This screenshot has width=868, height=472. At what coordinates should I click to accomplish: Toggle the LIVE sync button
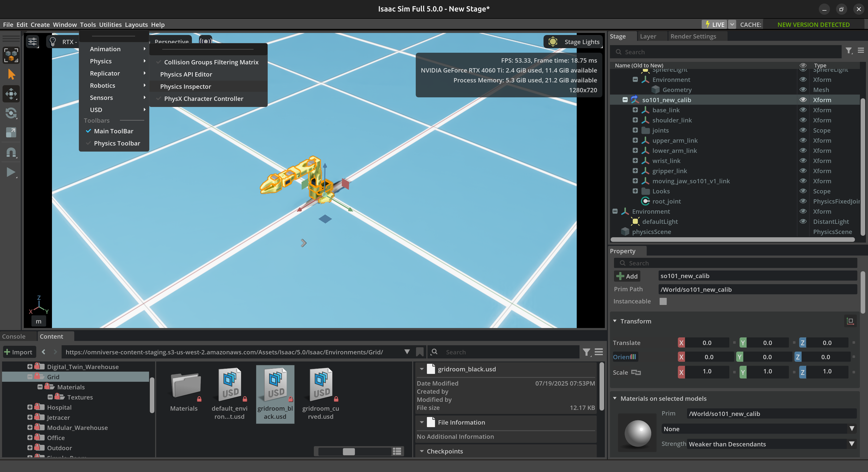point(715,25)
